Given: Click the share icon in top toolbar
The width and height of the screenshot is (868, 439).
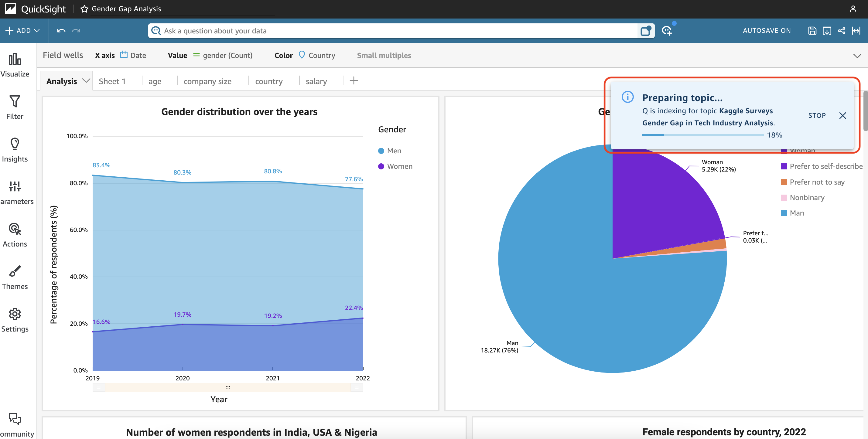Looking at the screenshot, I should tap(841, 31).
